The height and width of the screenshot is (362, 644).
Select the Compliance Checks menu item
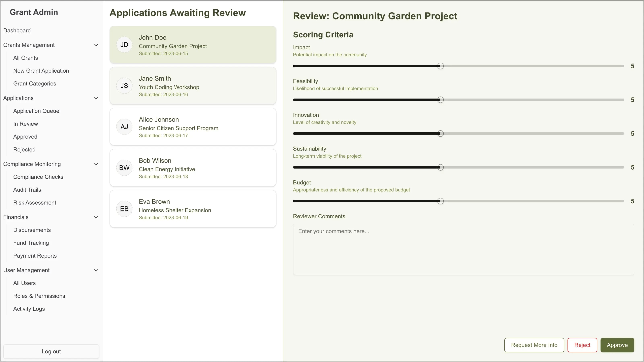[38, 177]
